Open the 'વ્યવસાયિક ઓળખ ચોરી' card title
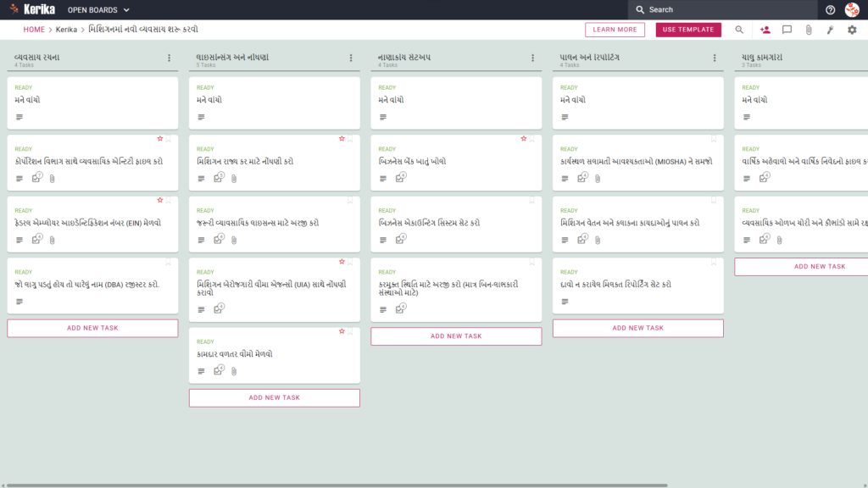Image resolution: width=868 pixels, height=488 pixels. coord(805,223)
